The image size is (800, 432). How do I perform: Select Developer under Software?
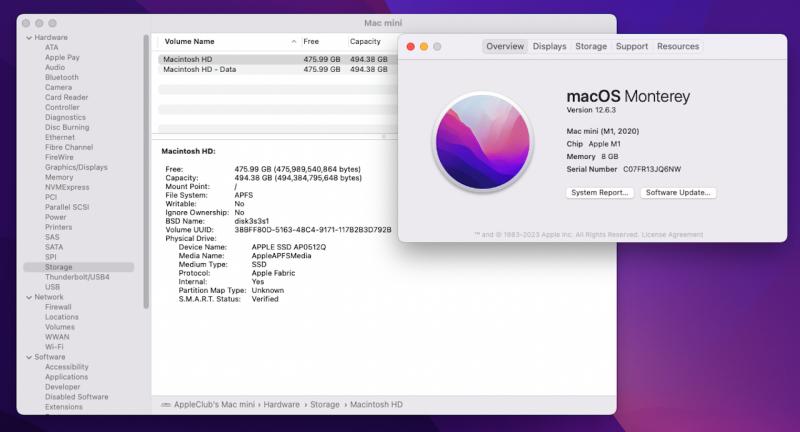coord(62,387)
